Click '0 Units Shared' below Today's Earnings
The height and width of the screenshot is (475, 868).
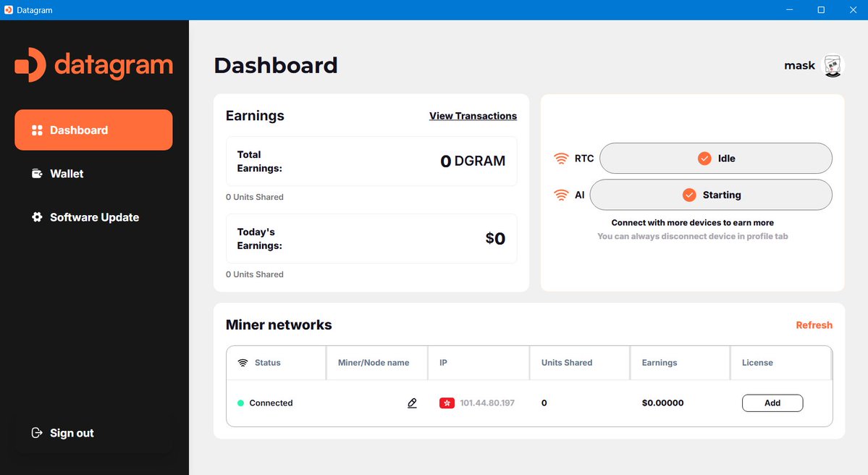coord(255,274)
